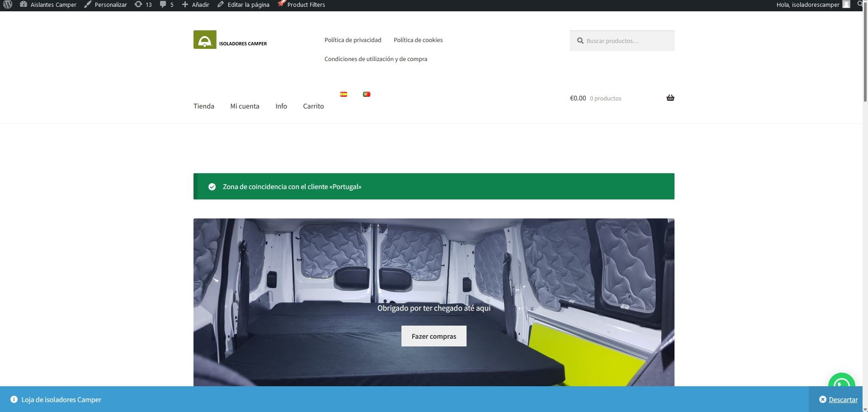Click the Fazer compras button
This screenshot has height=412, width=868.
(x=434, y=336)
